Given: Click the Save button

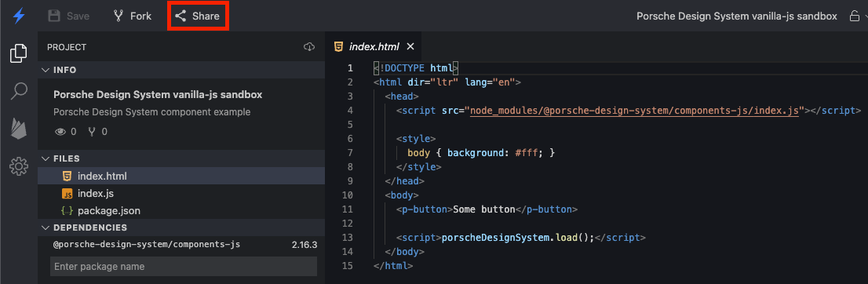Looking at the screenshot, I should (x=68, y=16).
